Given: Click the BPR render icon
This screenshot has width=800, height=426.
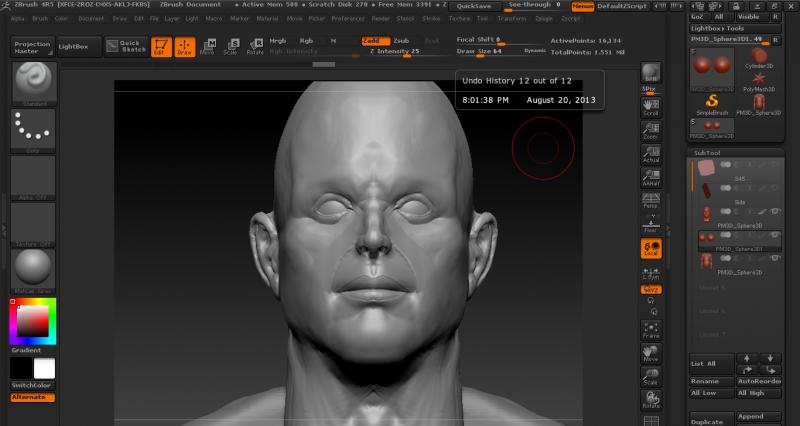Looking at the screenshot, I should (651, 72).
